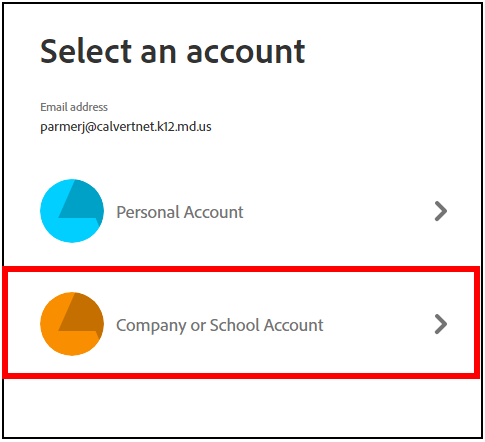Open the Company or School Account chevron arrow
This screenshot has height=442, width=485.
click(x=441, y=324)
